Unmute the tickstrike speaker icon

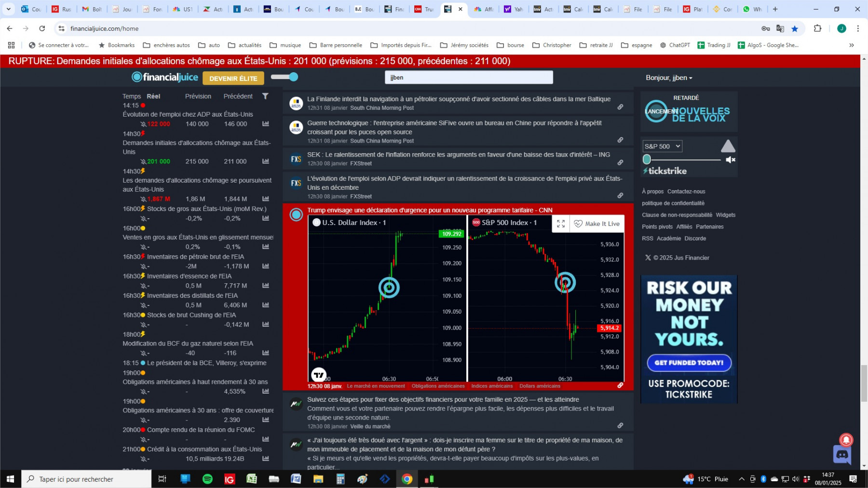(731, 160)
